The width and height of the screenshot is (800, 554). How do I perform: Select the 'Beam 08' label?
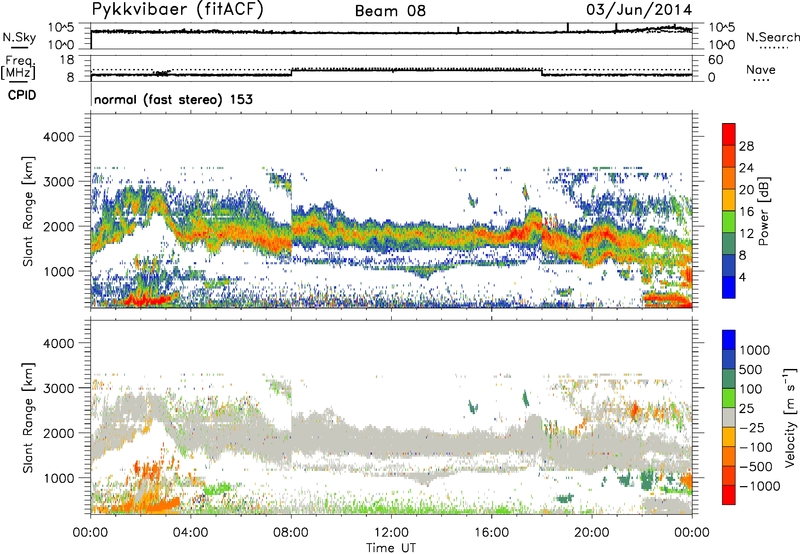(x=390, y=11)
